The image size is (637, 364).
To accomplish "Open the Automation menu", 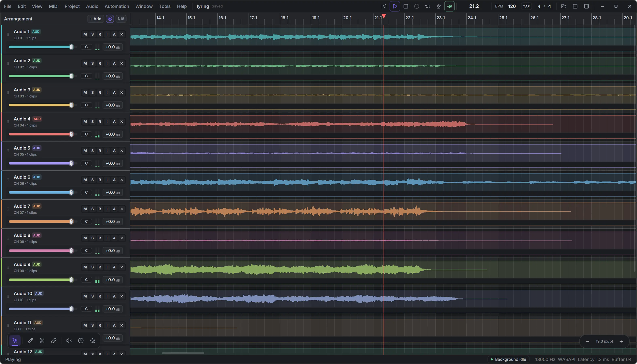I will pos(117,6).
